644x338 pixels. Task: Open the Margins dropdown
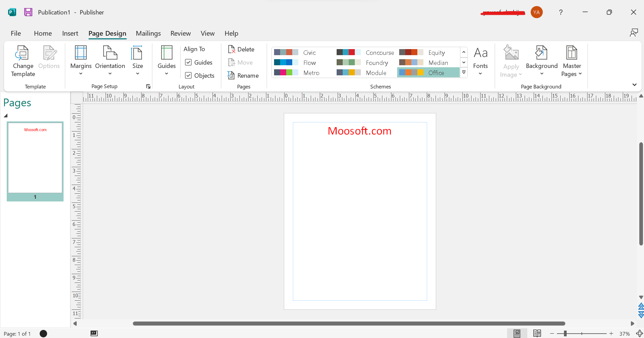[81, 61]
